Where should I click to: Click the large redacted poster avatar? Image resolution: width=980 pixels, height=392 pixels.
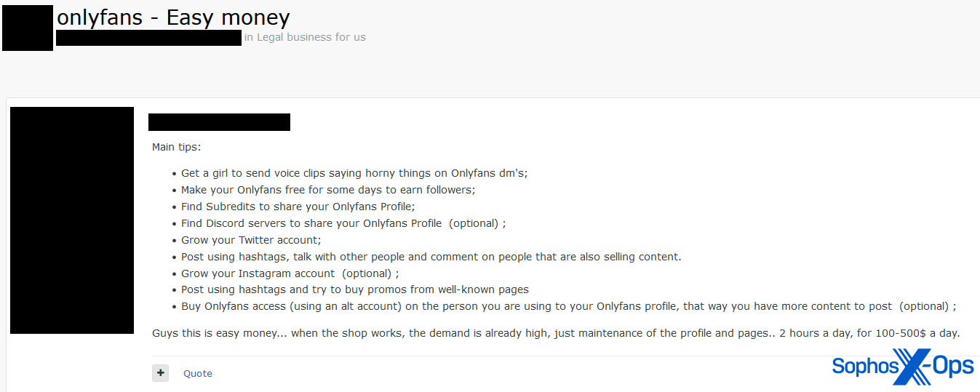(x=72, y=220)
